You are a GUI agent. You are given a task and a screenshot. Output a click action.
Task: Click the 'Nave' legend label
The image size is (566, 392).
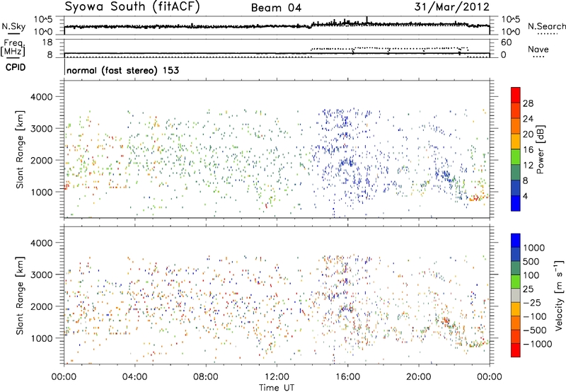538,49
